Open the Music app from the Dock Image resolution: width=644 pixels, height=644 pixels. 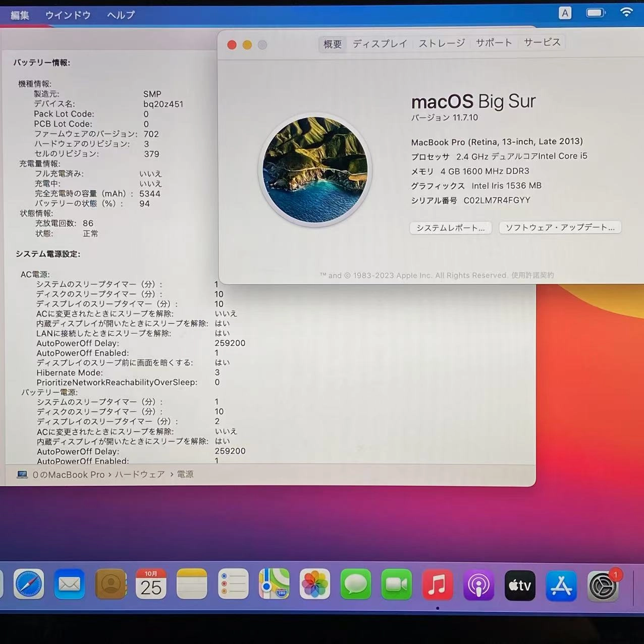point(437,584)
